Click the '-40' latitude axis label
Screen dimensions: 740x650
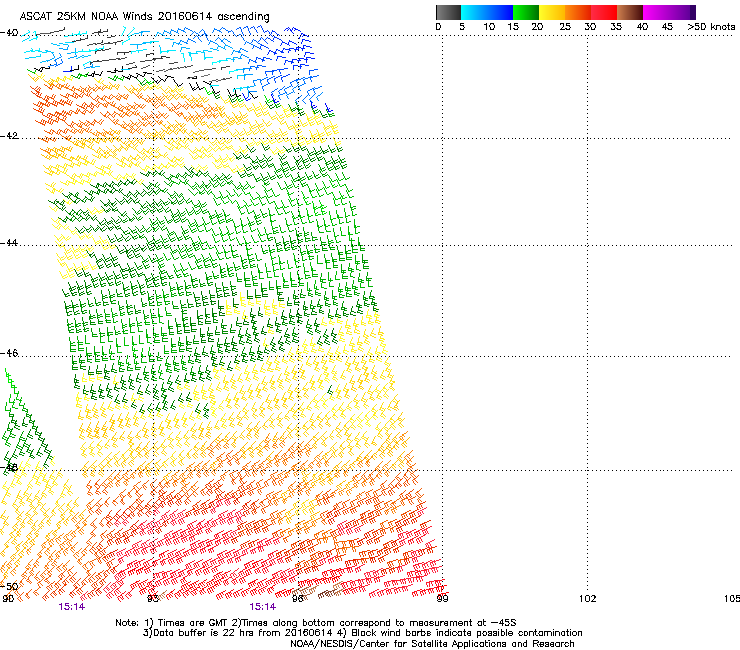click(x=9, y=33)
